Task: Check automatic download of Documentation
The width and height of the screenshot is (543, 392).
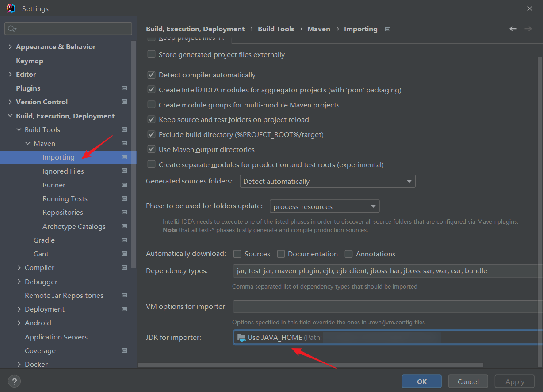Action: click(281, 254)
